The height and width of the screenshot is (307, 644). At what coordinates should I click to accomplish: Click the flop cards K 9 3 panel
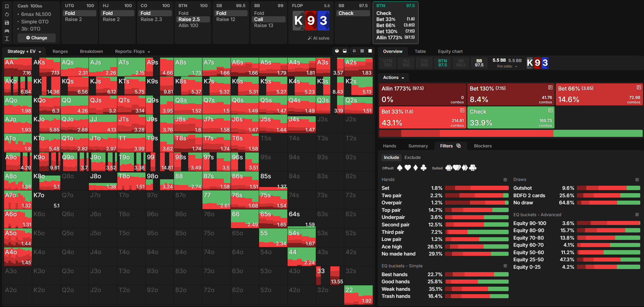point(311,21)
